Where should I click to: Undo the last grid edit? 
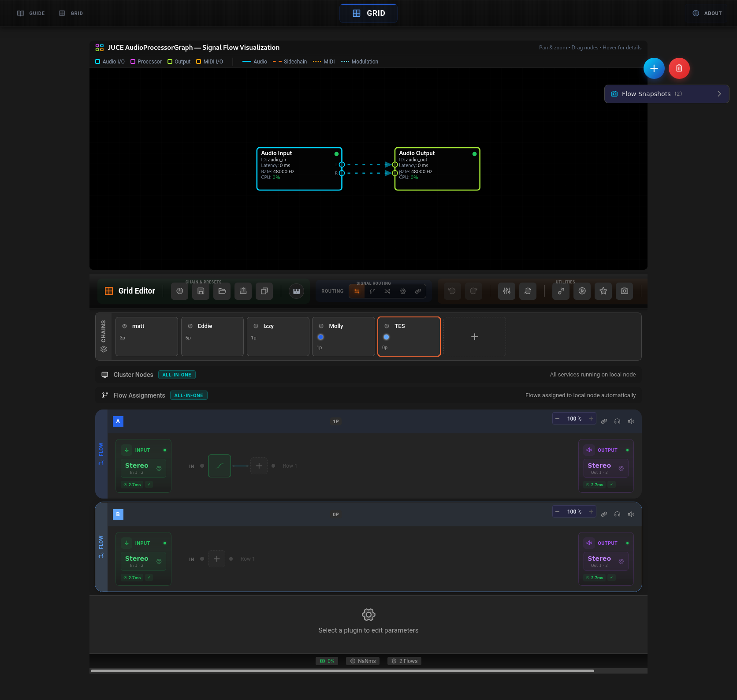(x=452, y=291)
